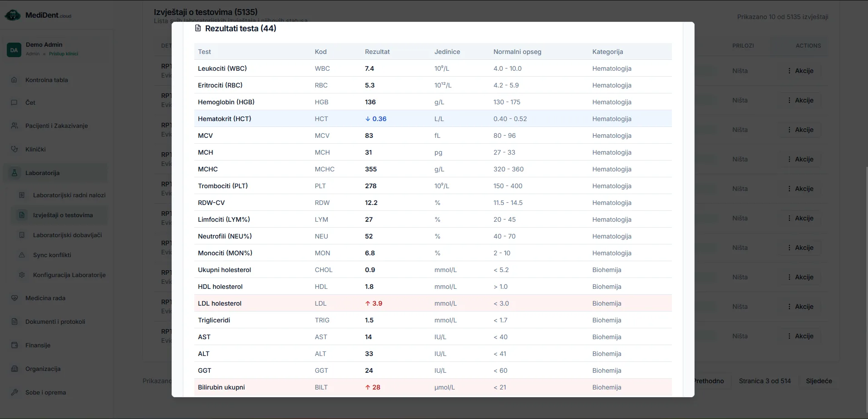Go to Sljedeće page
The width and height of the screenshot is (868, 419).
(819, 381)
